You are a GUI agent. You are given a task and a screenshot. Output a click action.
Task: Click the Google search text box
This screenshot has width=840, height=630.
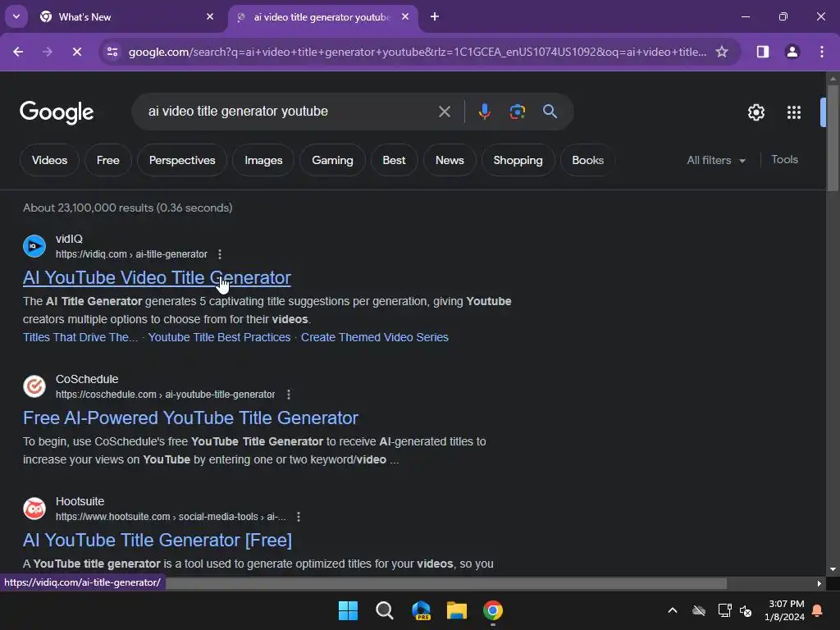pyautogui.click(x=290, y=112)
